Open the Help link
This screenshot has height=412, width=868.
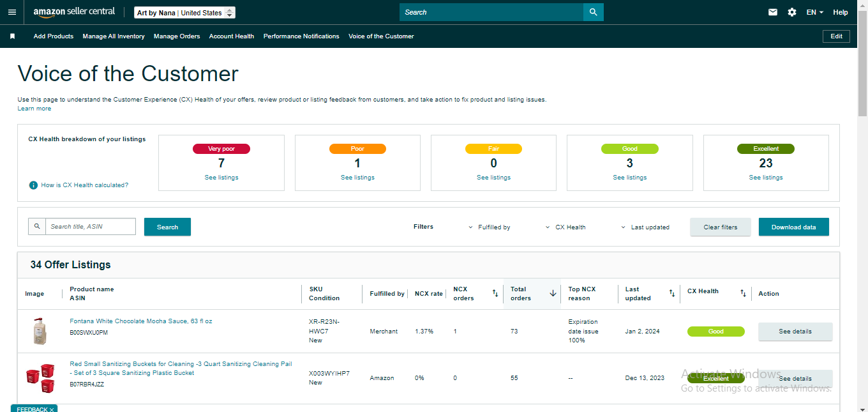click(x=841, y=12)
